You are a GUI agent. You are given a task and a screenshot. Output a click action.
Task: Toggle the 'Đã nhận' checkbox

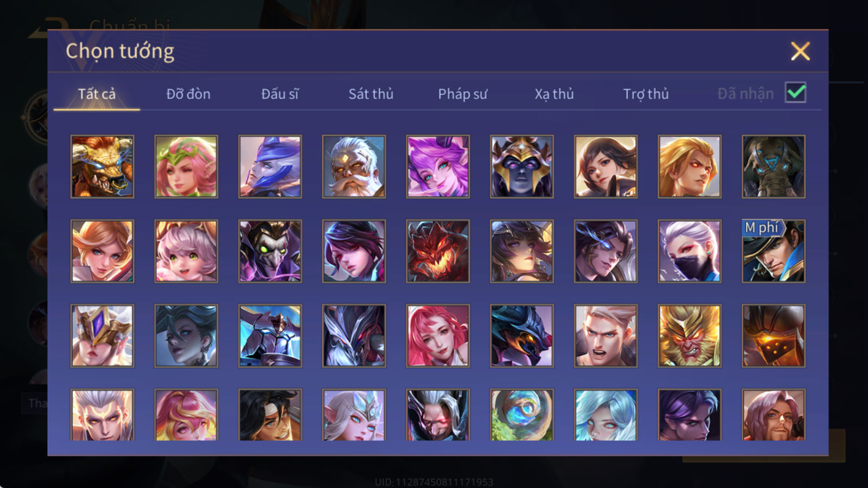click(x=795, y=93)
